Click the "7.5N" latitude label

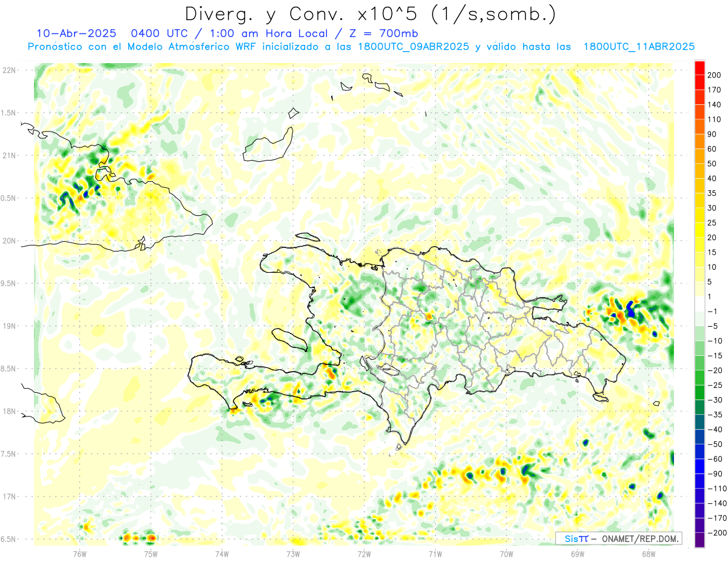tap(9, 454)
